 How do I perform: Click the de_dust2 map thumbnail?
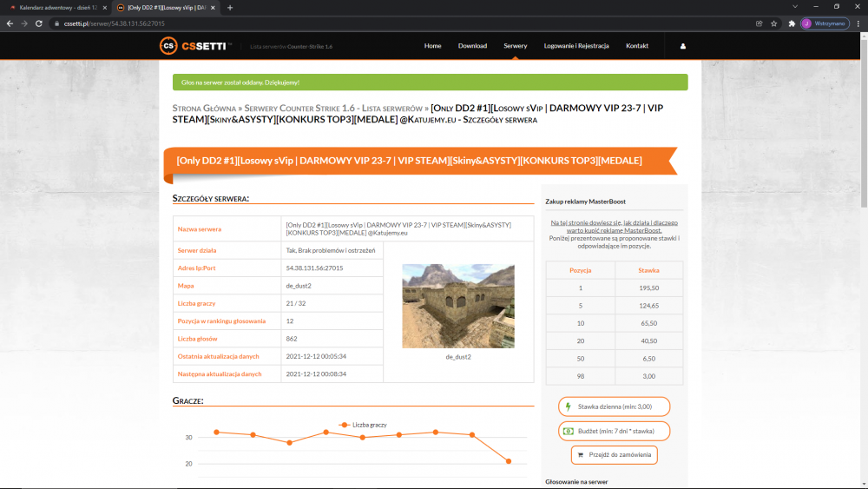(457, 306)
